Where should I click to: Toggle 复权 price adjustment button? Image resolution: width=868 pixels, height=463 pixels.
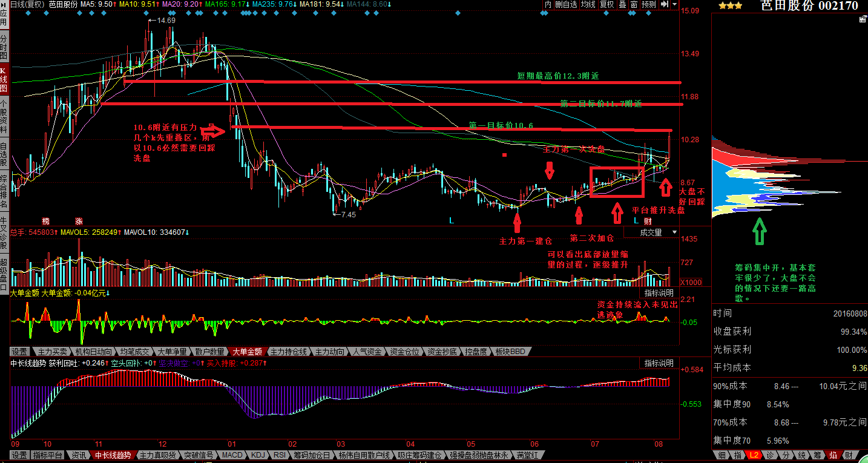pos(607,4)
